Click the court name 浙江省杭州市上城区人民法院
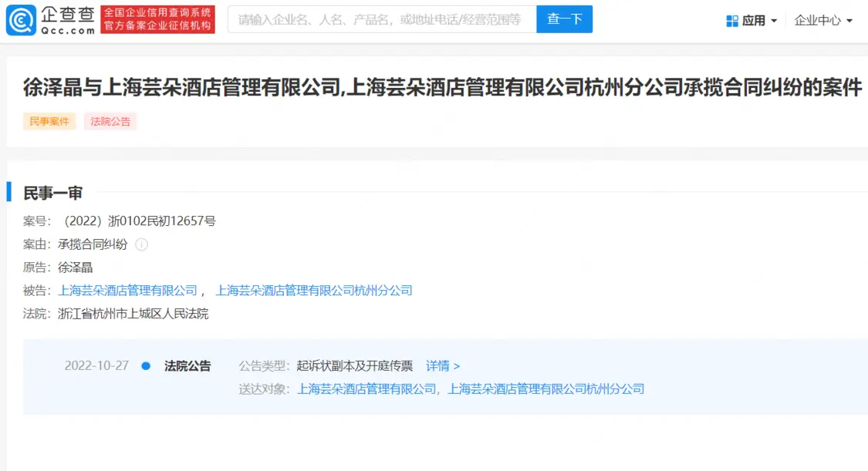Screen dimensions: 868x471 coord(133,314)
